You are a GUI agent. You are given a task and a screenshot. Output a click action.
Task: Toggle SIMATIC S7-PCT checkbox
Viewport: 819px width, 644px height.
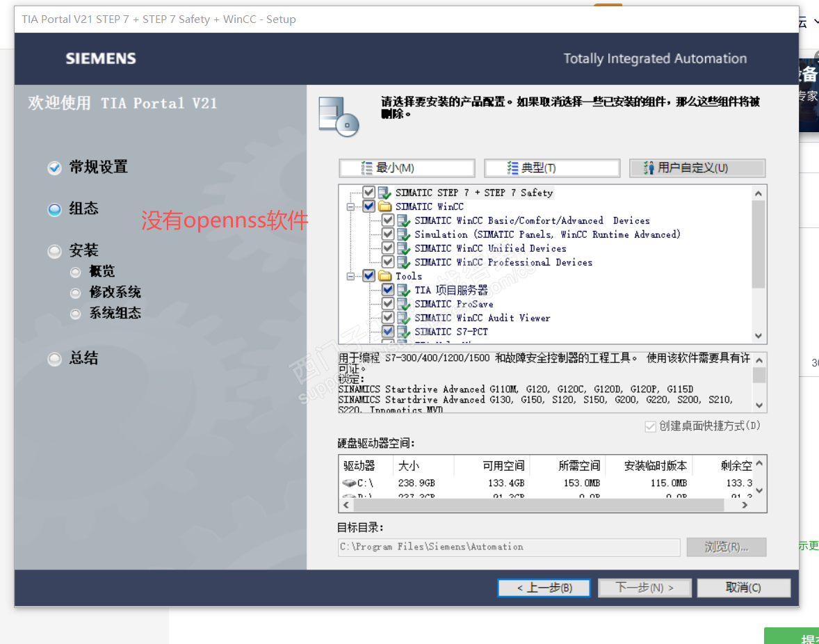point(387,330)
